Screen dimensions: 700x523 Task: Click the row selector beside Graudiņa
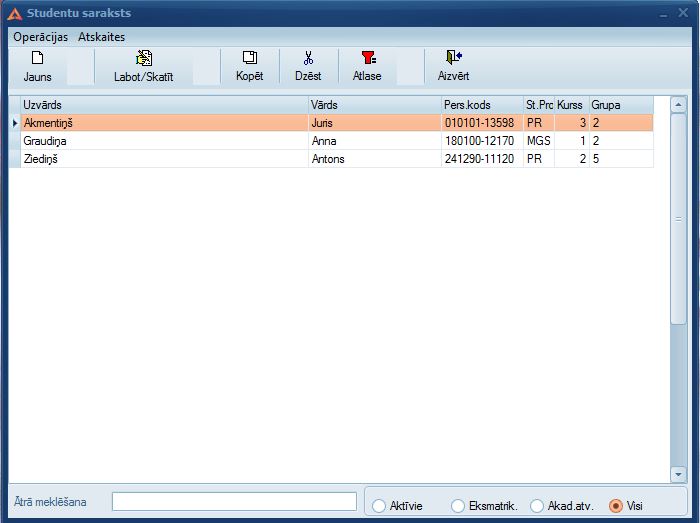click(x=15, y=141)
